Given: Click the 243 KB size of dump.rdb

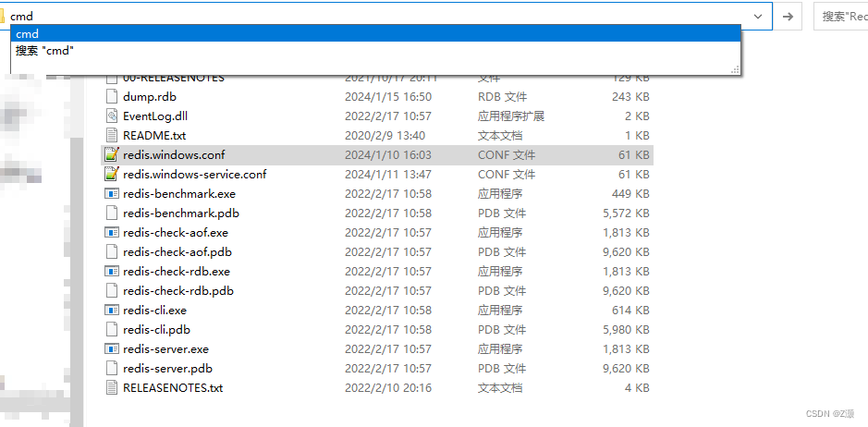Looking at the screenshot, I should coord(630,97).
